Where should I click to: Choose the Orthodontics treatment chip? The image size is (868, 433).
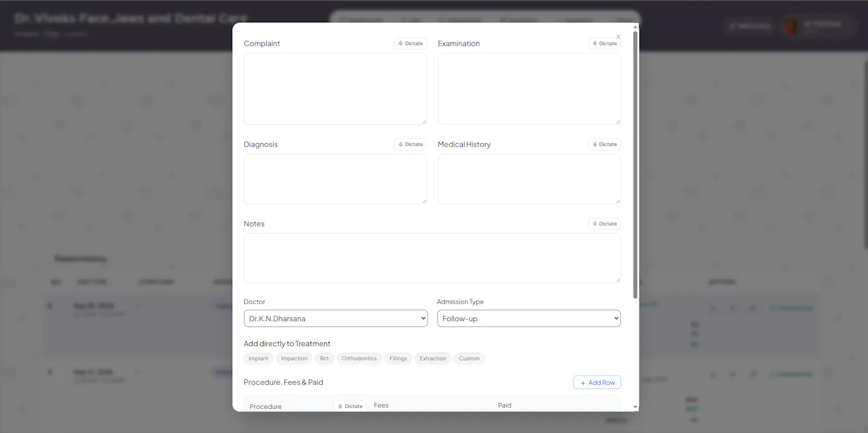click(359, 359)
